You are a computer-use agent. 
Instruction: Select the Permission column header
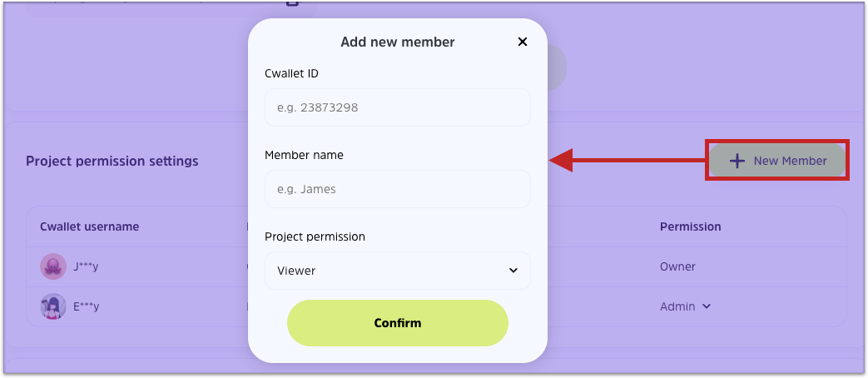pyautogui.click(x=690, y=226)
